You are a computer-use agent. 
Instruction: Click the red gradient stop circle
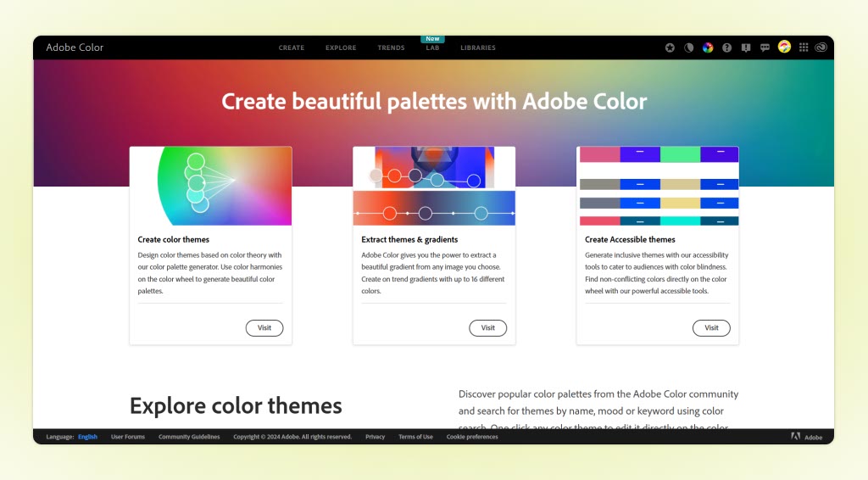coord(390,213)
